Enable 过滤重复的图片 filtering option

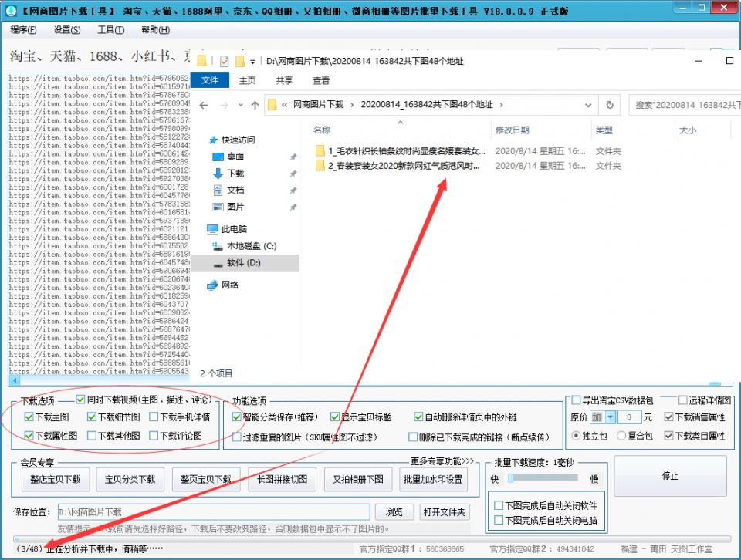click(235, 437)
